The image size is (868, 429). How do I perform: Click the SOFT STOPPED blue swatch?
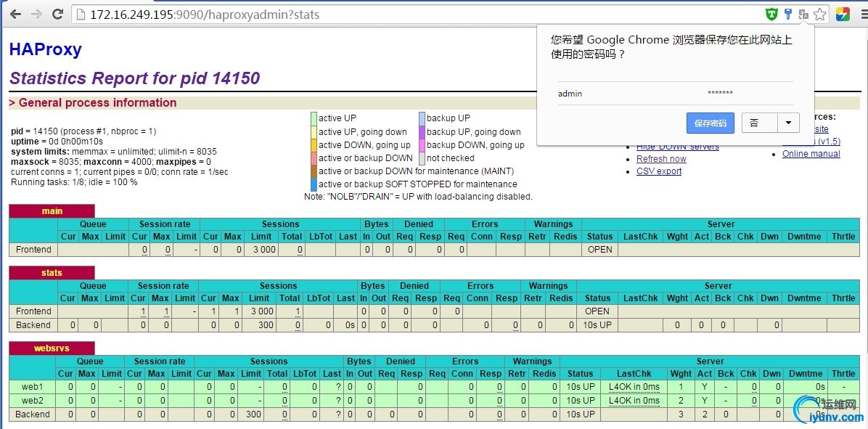pyautogui.click(x=314, y=184)
